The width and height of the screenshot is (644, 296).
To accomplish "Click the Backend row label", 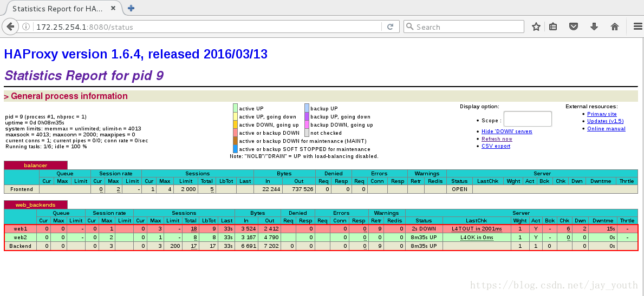I will click(x=20, y=246).
